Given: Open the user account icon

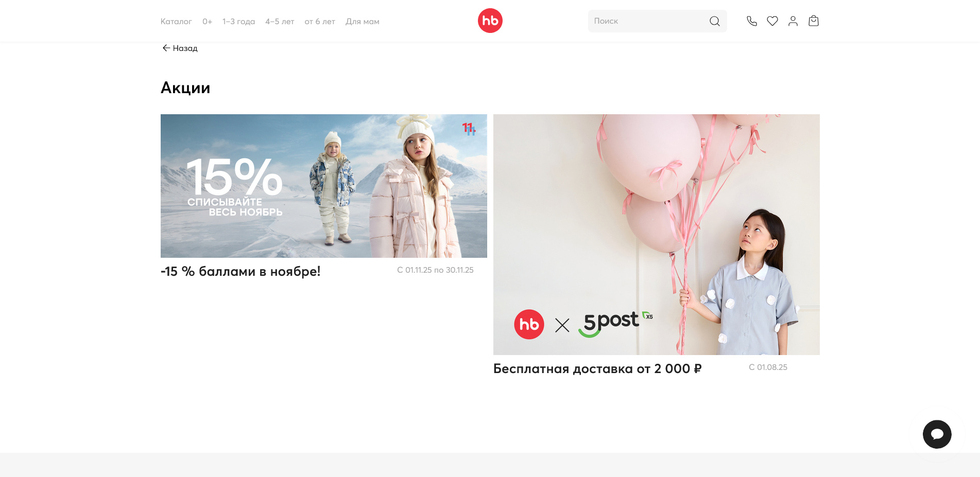Looking at the screenshot, I should pos(793,21).
